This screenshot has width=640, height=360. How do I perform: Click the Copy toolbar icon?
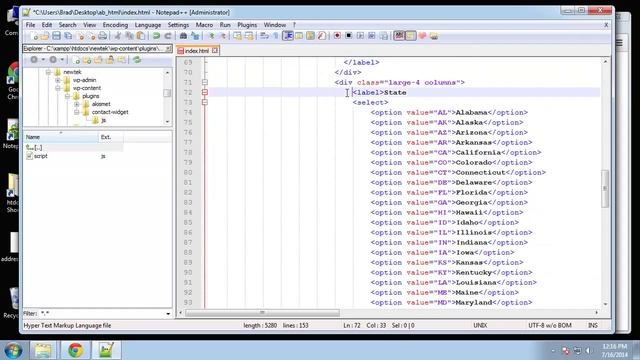pyautogui.click(x=129, y=36)
